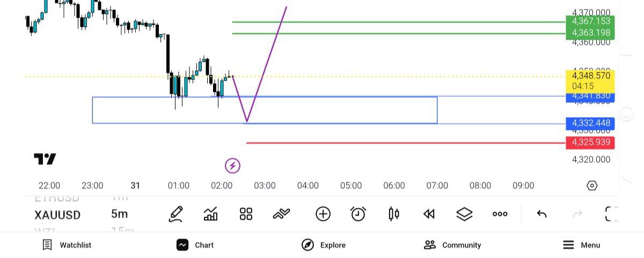Screen dimensions: 644x258
Task: Open the candlestick chart type selector
Action: pyautogui.click(x=393, y=214)
